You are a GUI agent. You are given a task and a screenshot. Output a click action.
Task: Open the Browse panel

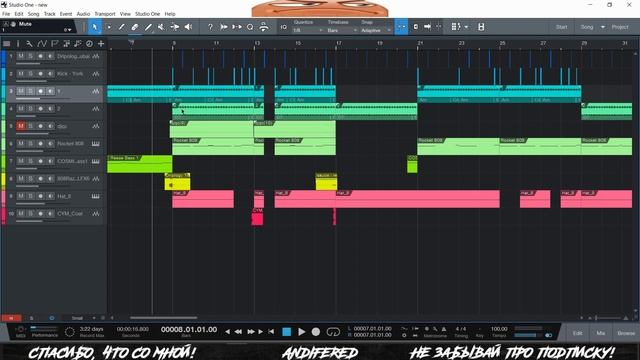[626, 333]
